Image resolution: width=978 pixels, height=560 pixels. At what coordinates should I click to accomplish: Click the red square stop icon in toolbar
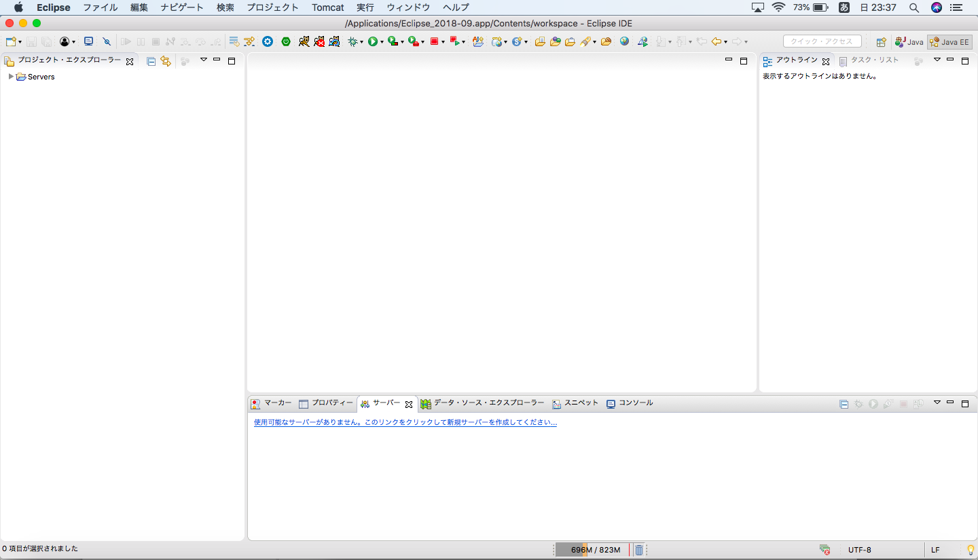click(433, 41)
